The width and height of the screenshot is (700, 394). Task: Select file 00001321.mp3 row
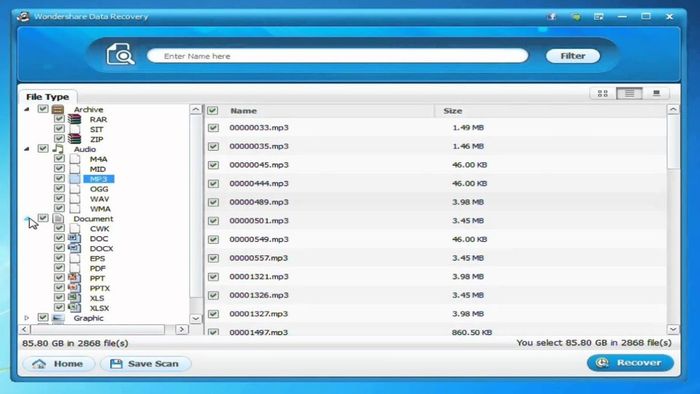click(435, 277)
